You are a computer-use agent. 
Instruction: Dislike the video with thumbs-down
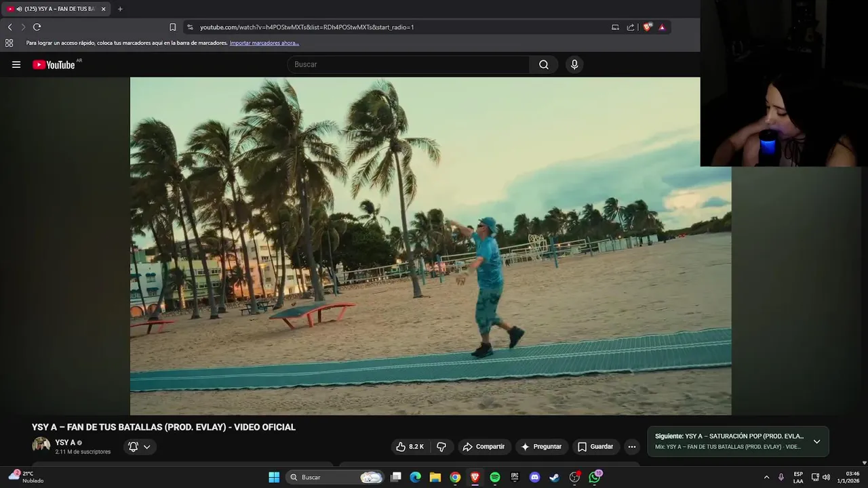[x=441, y=447]
